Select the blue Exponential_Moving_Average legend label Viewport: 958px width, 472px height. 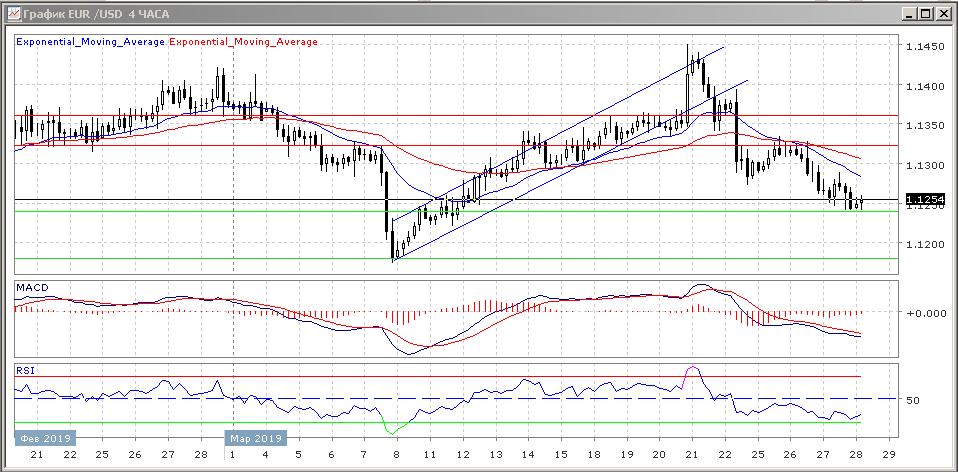91,42
